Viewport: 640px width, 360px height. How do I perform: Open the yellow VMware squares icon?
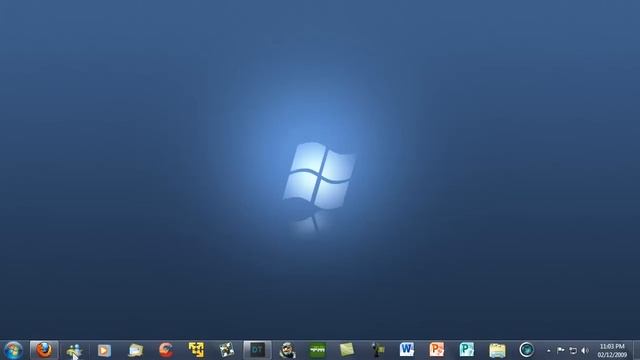coord(196,350)
